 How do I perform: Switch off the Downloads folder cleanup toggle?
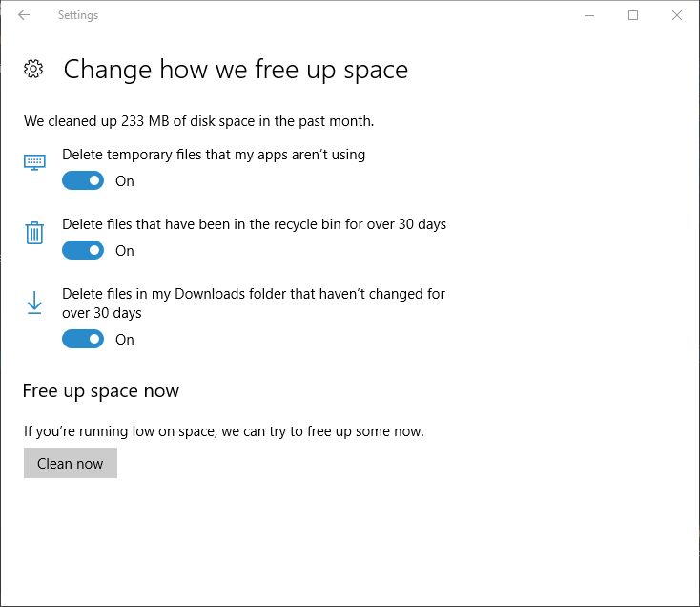coord(83,340)
